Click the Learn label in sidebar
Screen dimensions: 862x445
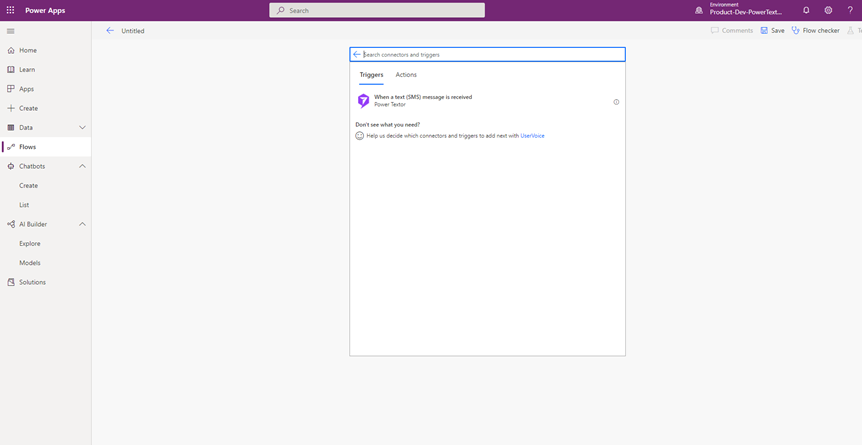(x=27, y=69)
